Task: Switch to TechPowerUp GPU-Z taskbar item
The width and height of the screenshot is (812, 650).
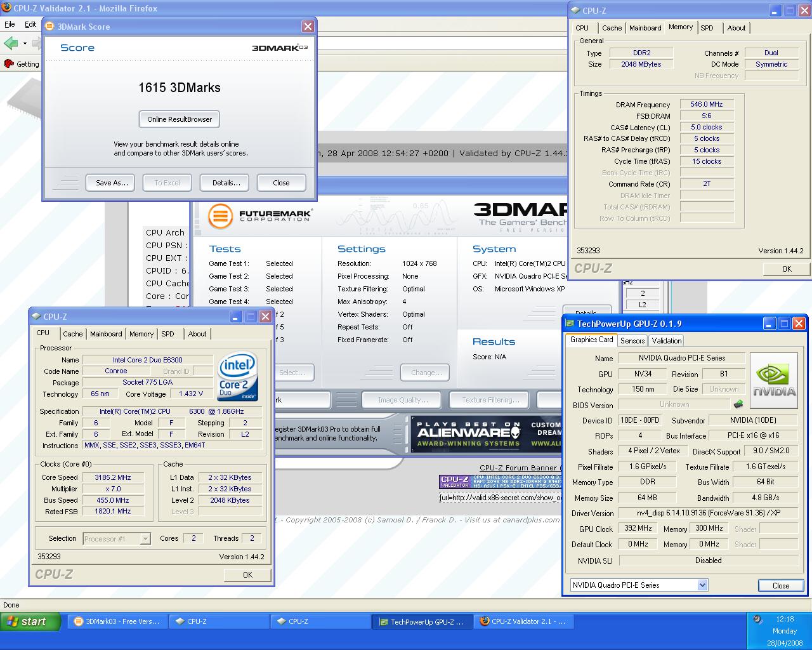Action: pyautogui.click(x=421, y=621)
